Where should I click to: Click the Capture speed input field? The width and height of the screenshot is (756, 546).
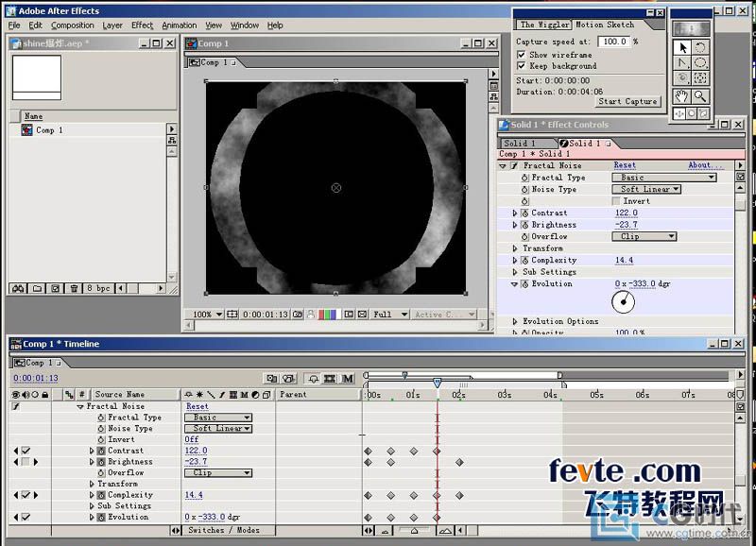(x=613, y=42)
